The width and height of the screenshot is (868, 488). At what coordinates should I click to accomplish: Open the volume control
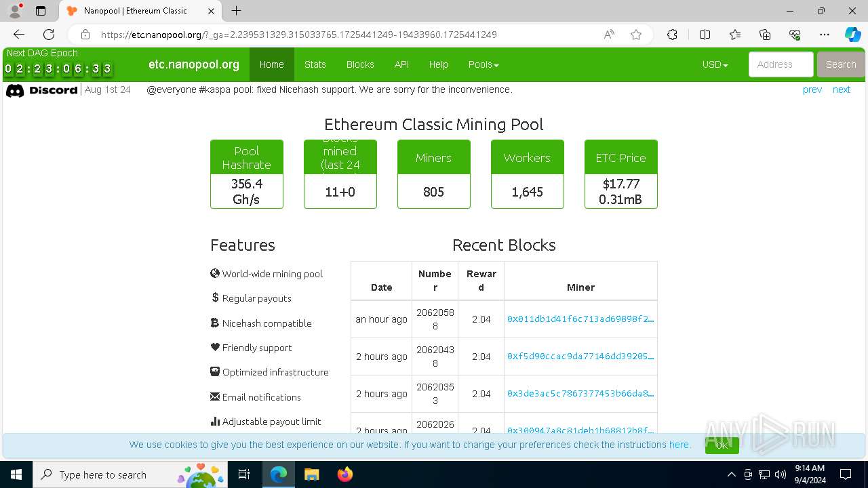(781, 474)
